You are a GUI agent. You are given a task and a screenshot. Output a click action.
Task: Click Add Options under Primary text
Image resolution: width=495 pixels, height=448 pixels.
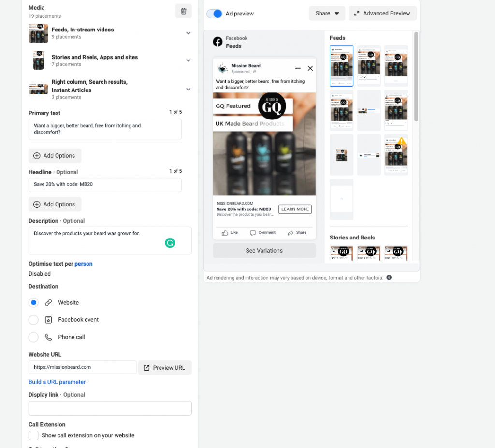click(x=55, y=156)
